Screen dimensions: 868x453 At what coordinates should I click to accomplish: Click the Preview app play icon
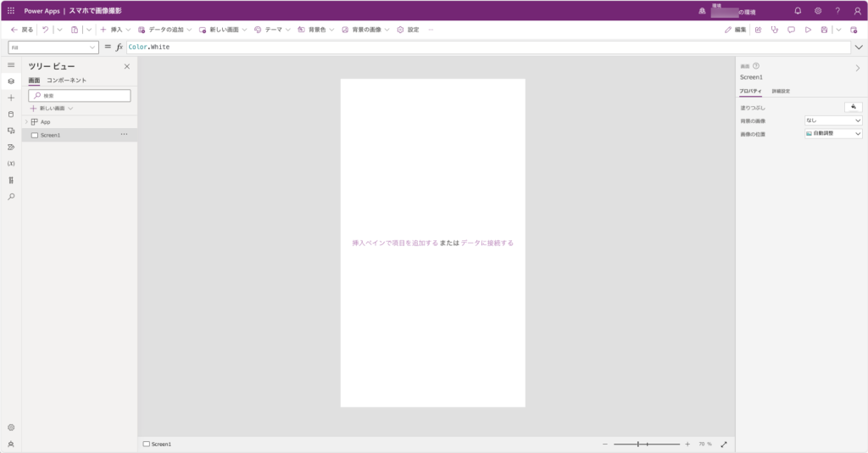(808, 30)
